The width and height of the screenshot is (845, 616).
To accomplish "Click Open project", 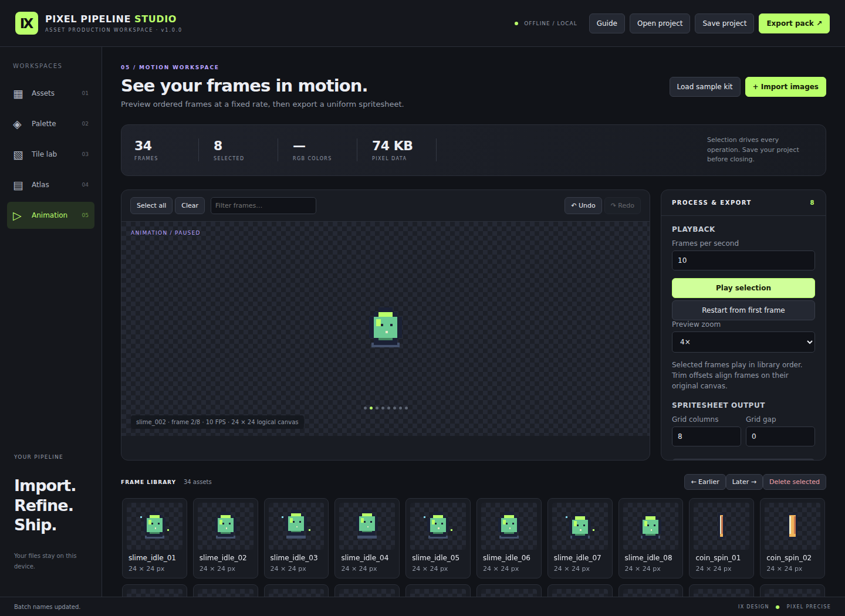I will pyautogui.click(x=660, y=23).
